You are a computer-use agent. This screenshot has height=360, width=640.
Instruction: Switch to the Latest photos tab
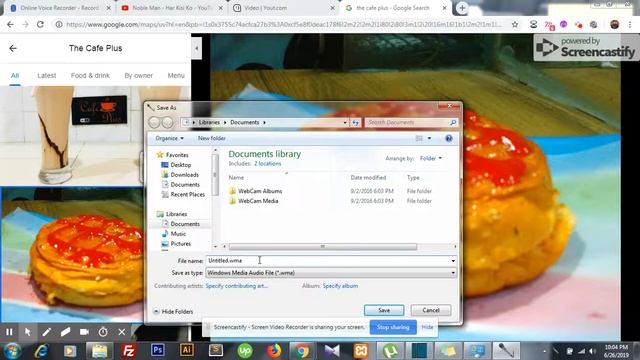click(47, 76)
